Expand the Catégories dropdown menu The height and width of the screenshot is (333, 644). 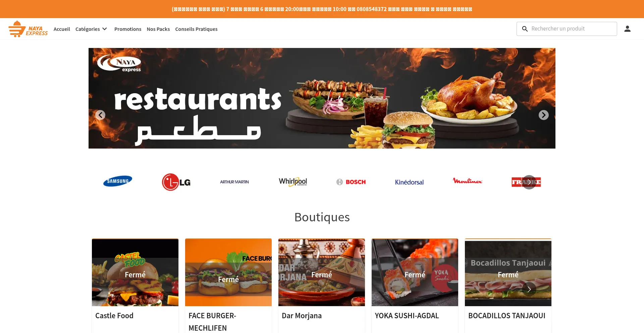[x=91, y=29]
